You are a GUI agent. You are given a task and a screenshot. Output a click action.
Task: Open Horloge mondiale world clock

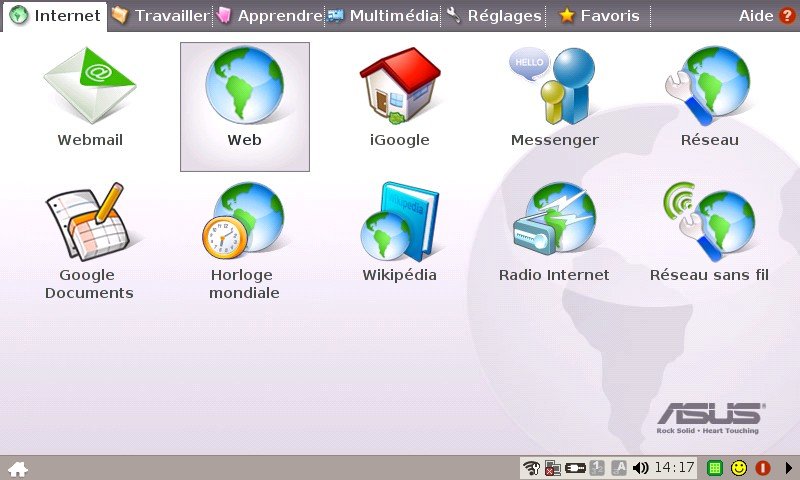(x=244, y=220)
